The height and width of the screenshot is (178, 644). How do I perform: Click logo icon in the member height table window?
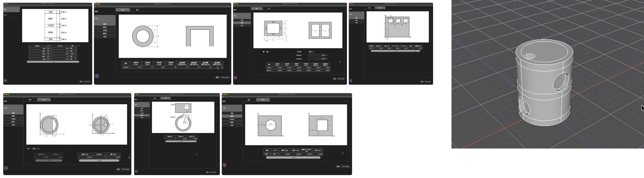[6, 81]
